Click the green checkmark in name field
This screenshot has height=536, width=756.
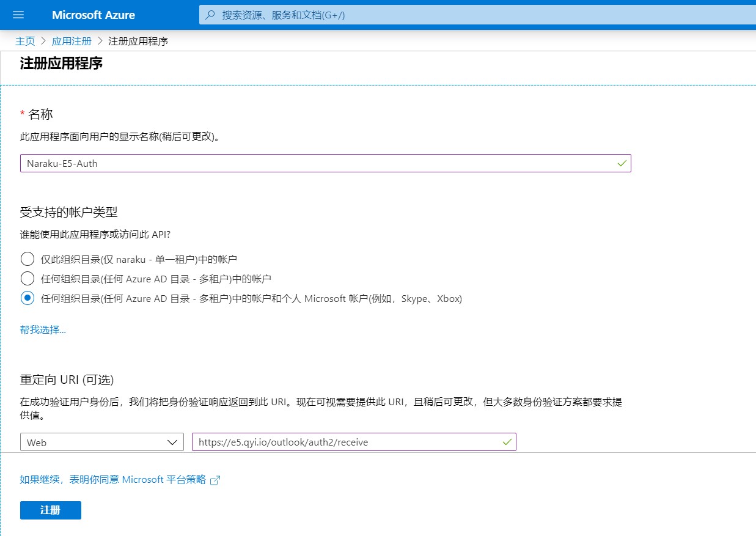622,163
